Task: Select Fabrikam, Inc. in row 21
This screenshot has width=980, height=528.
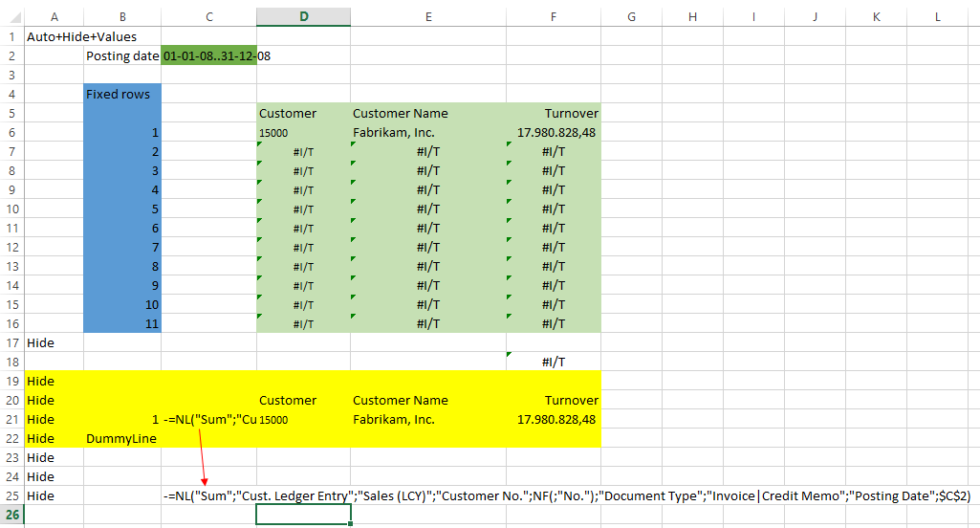Action: coord(428,419)
